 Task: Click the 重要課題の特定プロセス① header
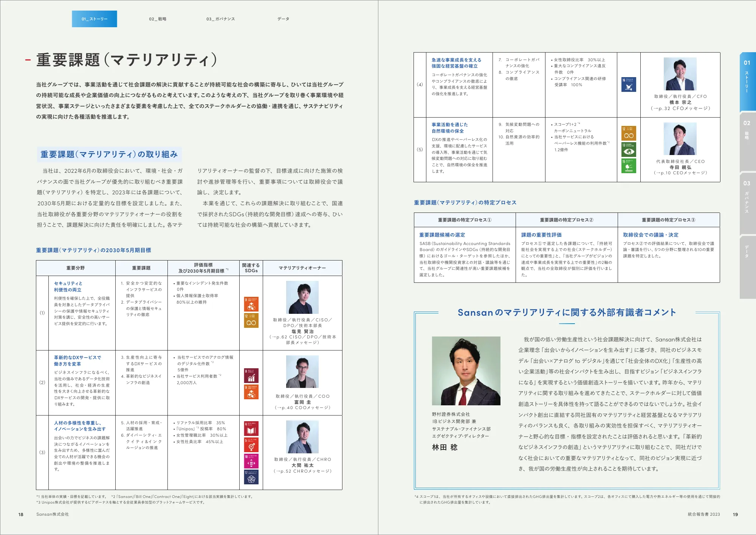(x=465, y=220)
